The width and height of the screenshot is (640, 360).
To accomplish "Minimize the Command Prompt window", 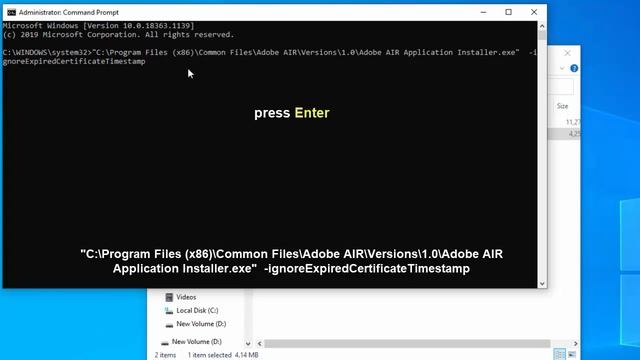I will click(x=483, y=12).
